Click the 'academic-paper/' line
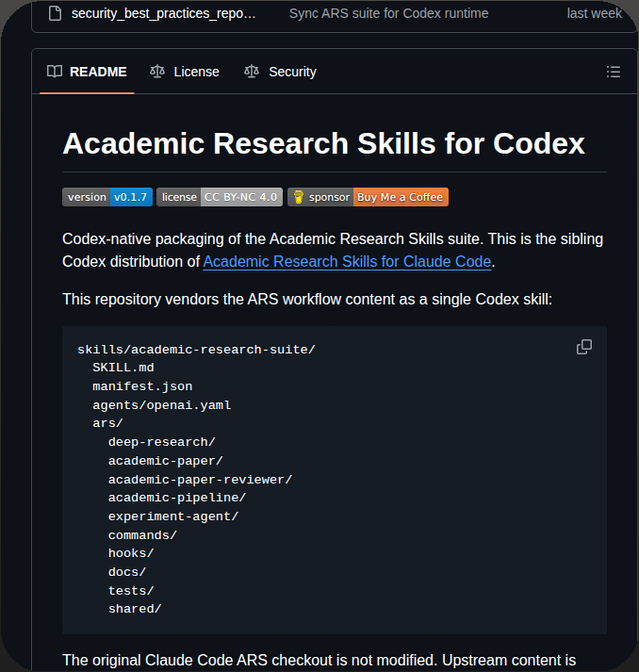Image resolution: width=639 pixels, height=672 pixels. pyautogui.click(x=166, y=461)
